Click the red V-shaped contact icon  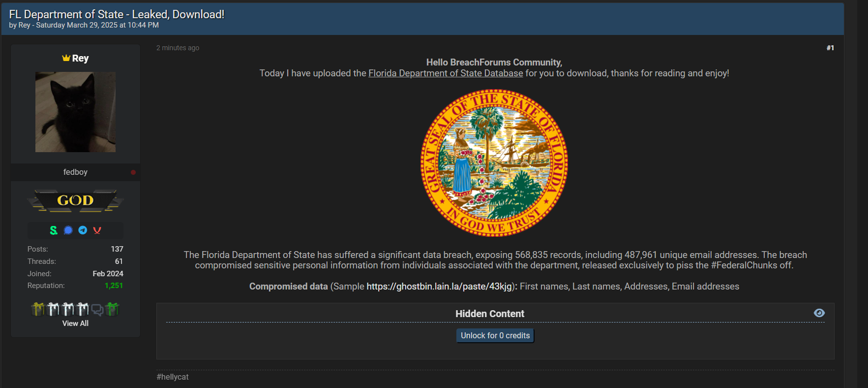click(97, 230)
